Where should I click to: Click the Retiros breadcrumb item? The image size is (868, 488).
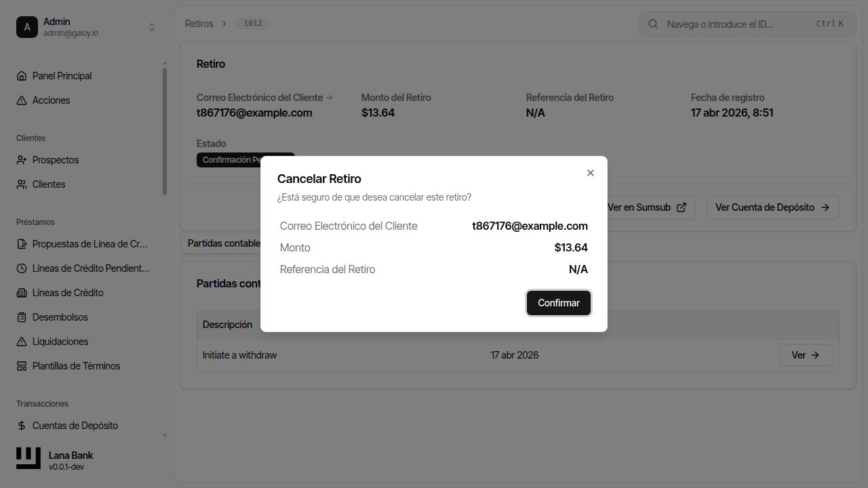(x=199, y=22)
